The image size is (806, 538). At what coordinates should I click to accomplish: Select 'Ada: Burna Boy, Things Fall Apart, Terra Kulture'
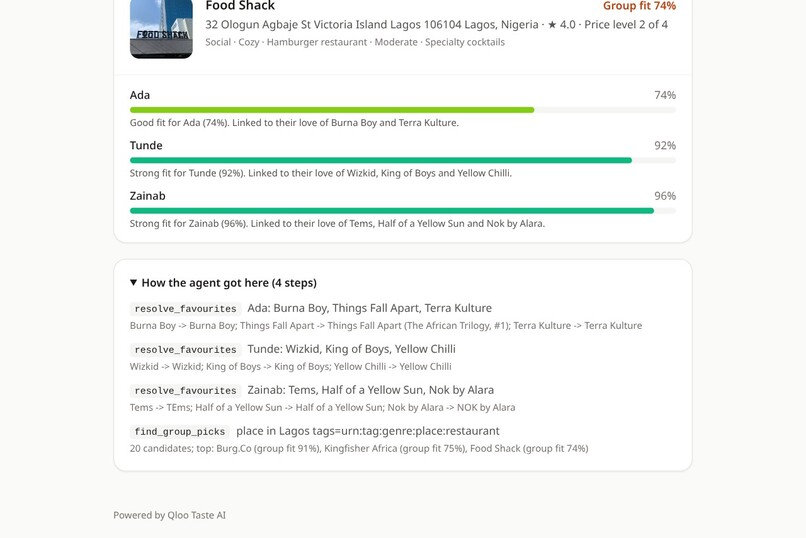tap(370, 308)
